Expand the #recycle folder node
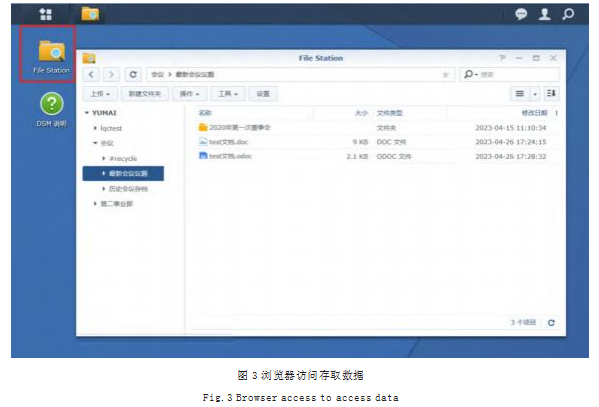599x407 pixels. coord(104,158)
